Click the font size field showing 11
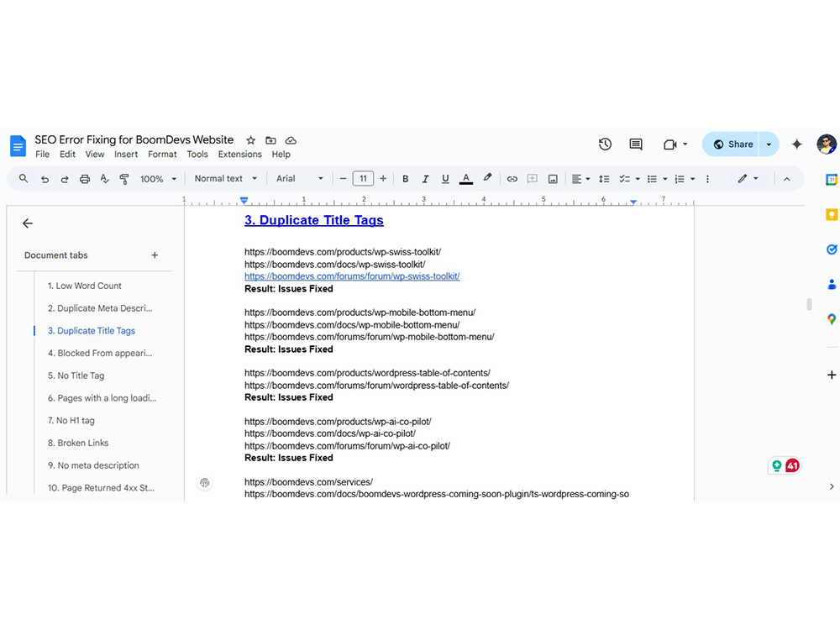 pos(363,179)
